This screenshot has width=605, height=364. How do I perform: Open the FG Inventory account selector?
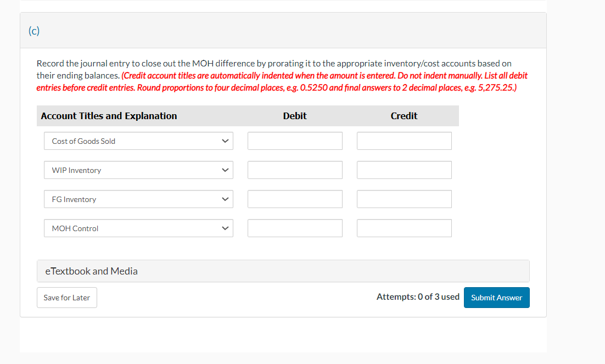coord(138,199)
